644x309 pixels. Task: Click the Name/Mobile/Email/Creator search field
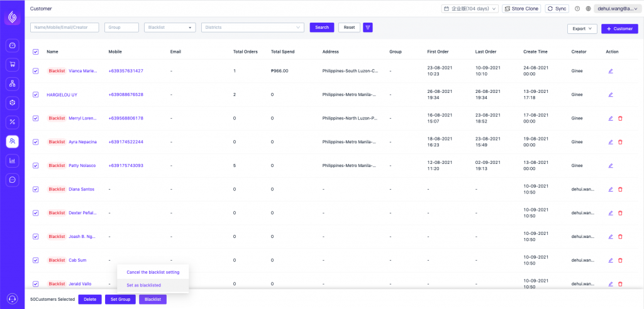65,28
